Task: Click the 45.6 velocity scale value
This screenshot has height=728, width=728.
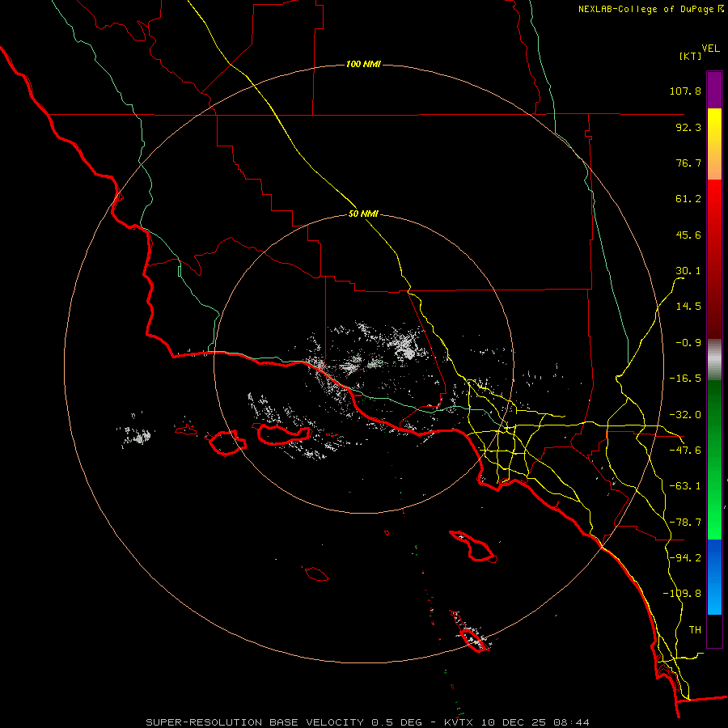Action: pyautogui.click(x=688, y=235)
